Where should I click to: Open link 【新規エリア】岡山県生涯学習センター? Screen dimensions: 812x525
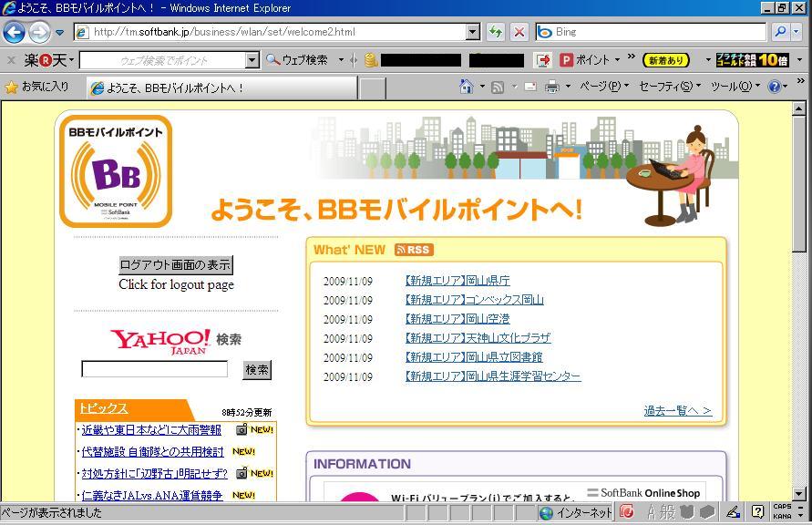point(493,376)
